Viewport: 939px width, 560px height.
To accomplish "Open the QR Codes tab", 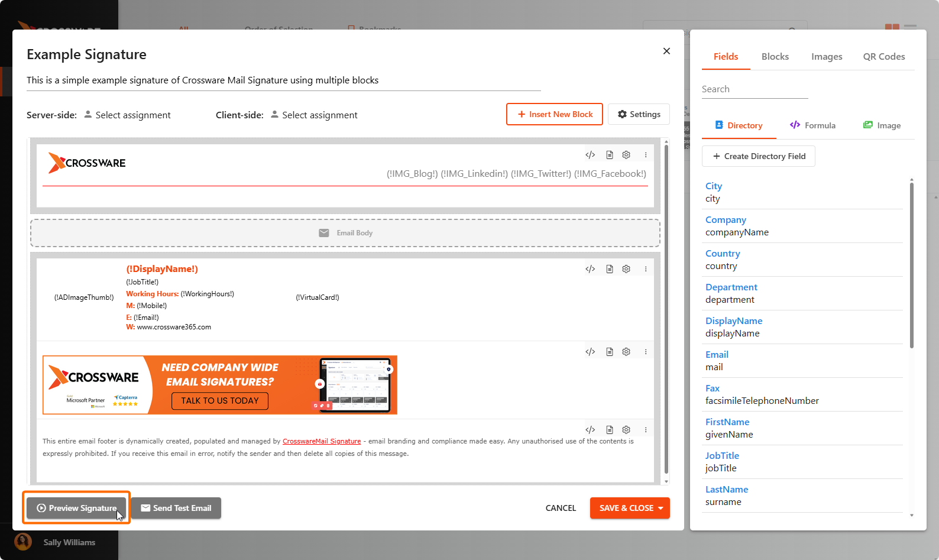I will coord(883,57).
